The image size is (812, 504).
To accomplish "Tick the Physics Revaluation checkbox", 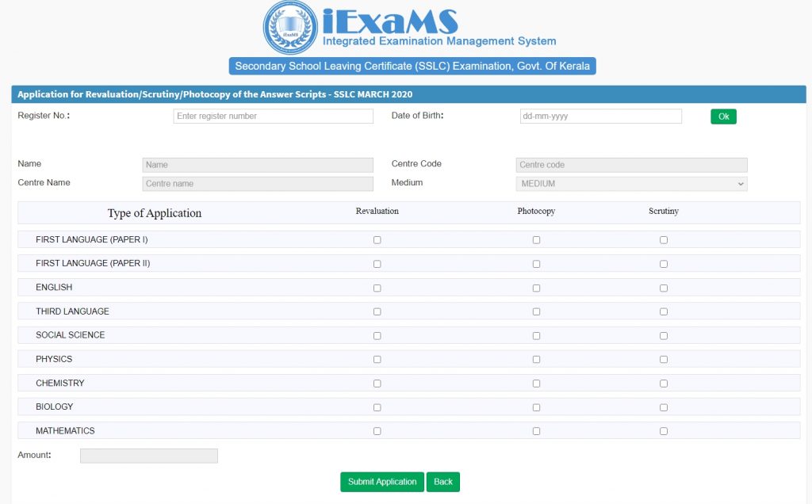I will pyautogui.click(x=377, y=359).
